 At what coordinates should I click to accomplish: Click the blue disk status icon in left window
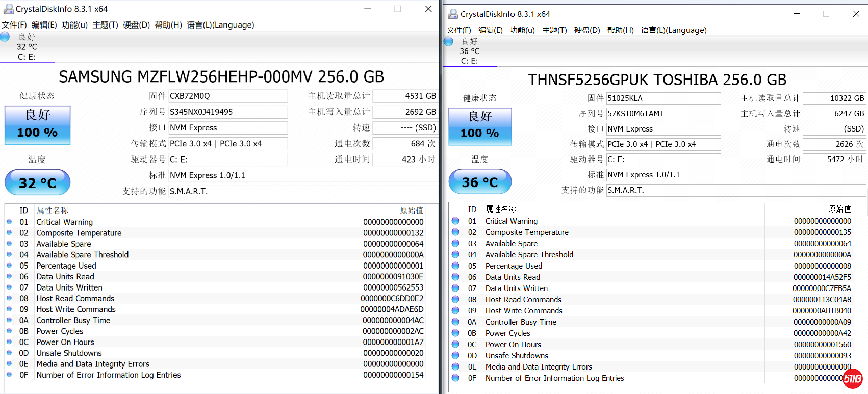click(x=5, y=37)
